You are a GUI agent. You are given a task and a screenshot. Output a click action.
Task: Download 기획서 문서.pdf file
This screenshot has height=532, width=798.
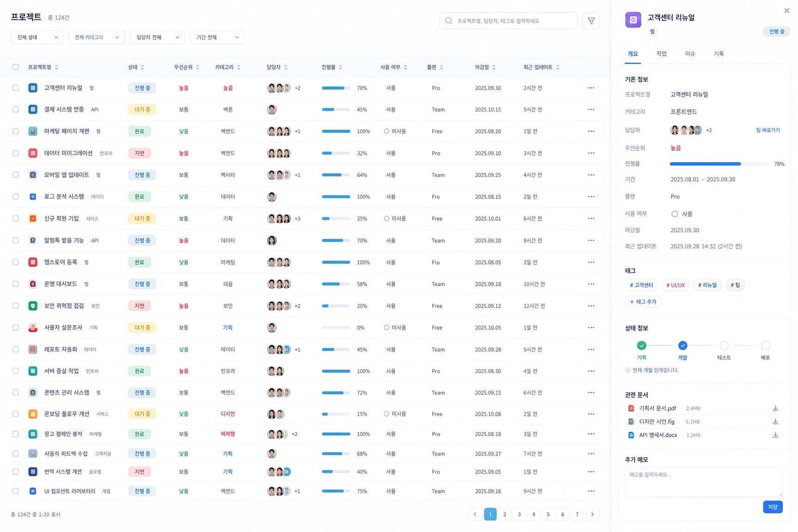coord(775,408)
